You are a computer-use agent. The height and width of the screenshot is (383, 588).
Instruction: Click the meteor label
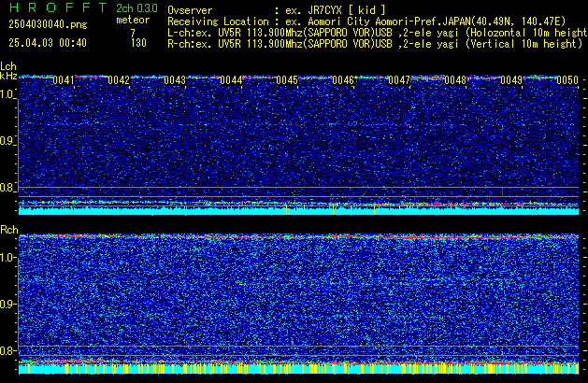[133, 20]
